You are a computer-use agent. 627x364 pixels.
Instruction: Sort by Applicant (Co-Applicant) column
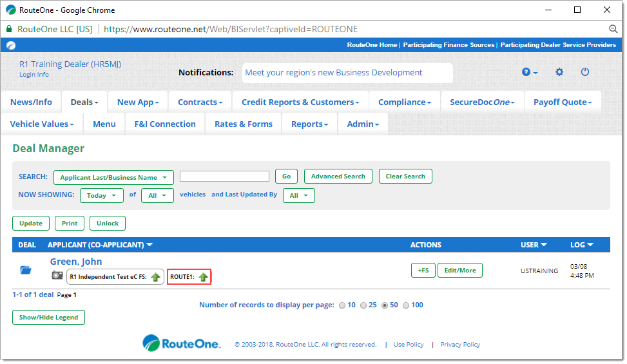[100, 245]
